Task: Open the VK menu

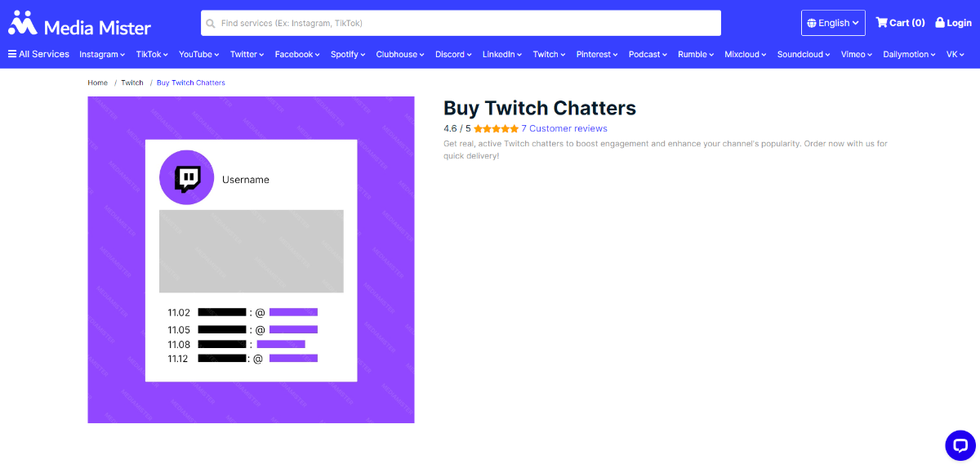Action: coord(955,55)
